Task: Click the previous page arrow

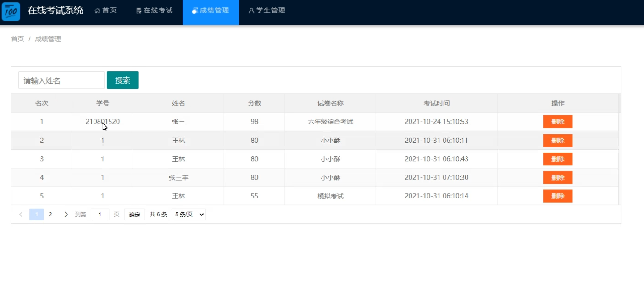Action: (x=21, y=215)
